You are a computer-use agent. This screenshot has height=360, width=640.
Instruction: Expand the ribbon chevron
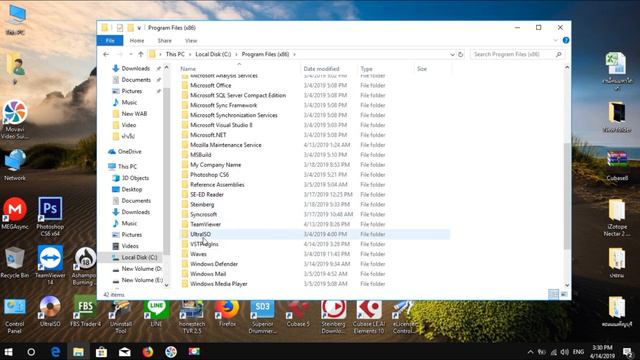(x=556, y=40)
